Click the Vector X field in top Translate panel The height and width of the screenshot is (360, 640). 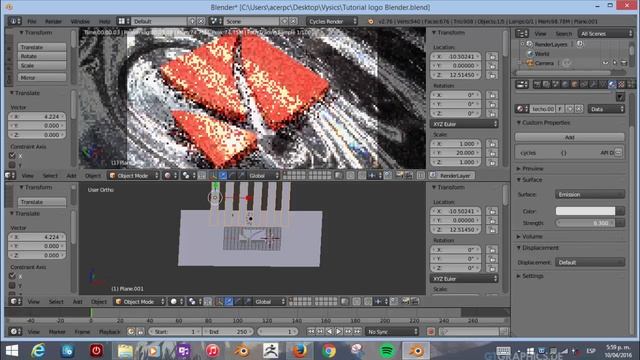click(x=37, y=116)
